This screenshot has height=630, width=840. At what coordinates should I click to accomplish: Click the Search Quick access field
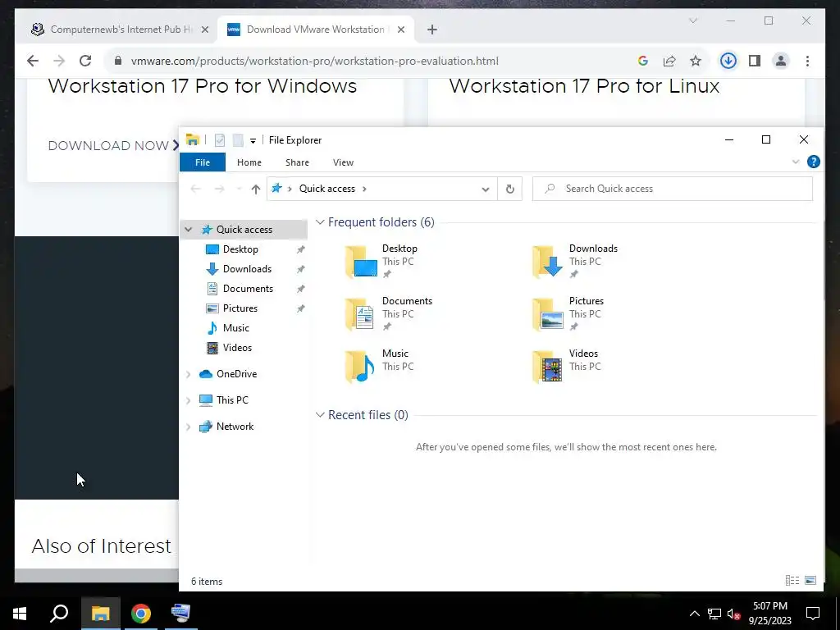pos(673,189)
